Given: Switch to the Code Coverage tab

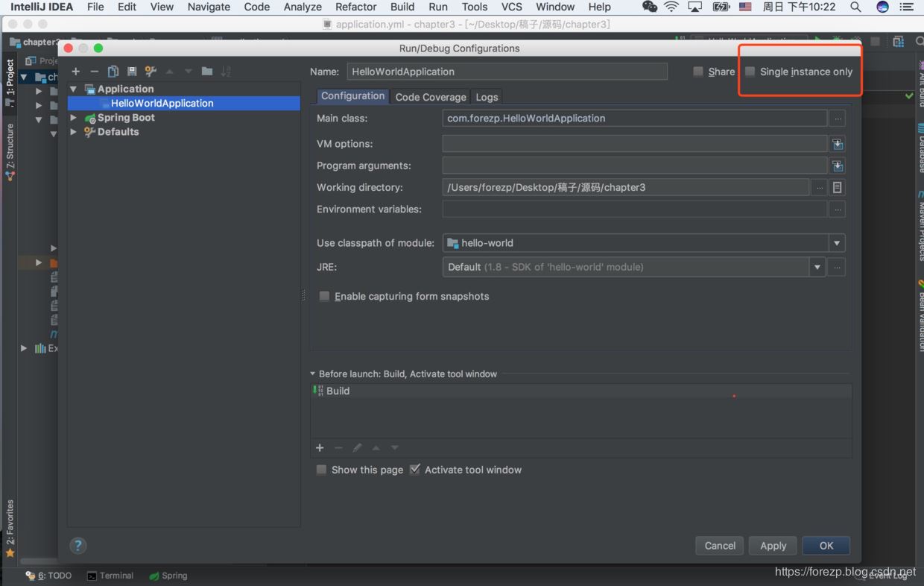Looking at the screenshot, I should (x=431, y=97).
